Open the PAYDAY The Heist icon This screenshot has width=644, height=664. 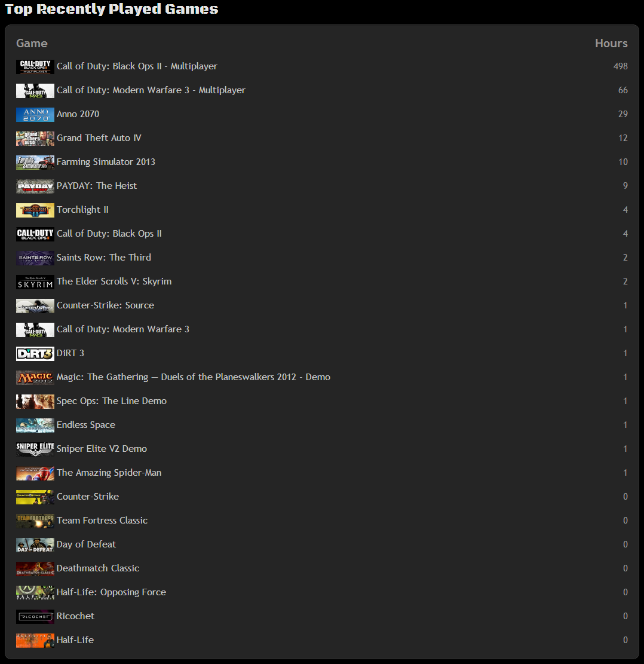pos(35,186)
